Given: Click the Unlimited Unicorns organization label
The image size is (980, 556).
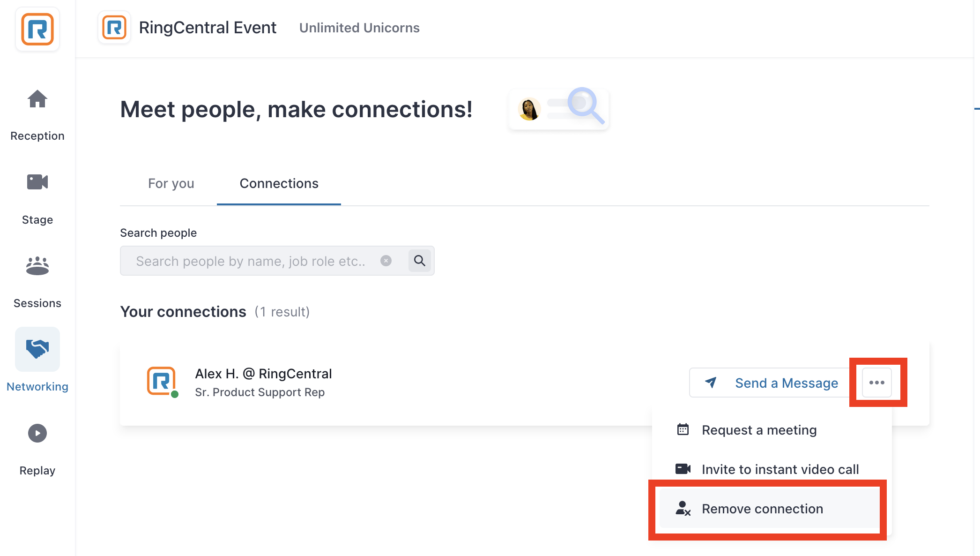Looking at the screenshot, I should (359, 28).
